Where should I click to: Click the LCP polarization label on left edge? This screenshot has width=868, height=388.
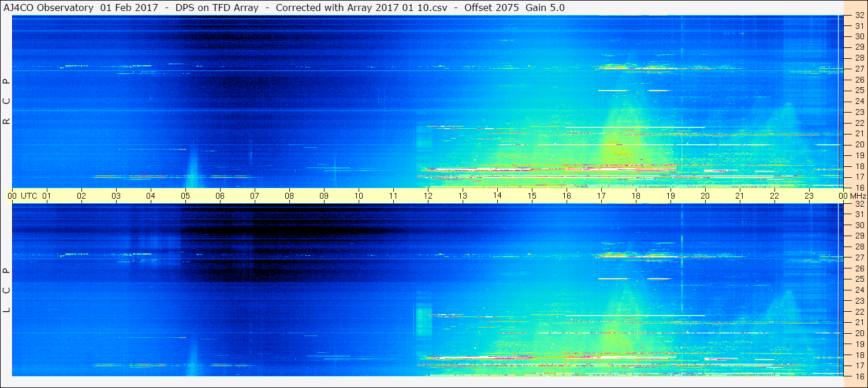[x=6, y=290]
